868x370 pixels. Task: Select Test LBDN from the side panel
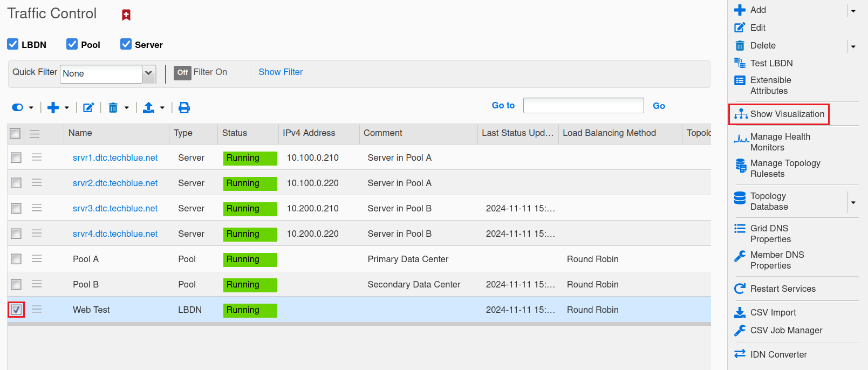tap(771, 64)
